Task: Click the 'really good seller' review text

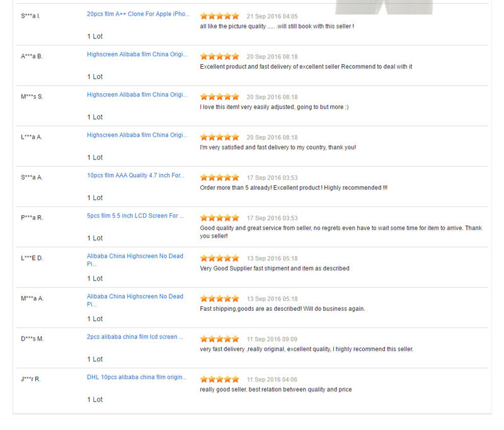Action: 275,390
